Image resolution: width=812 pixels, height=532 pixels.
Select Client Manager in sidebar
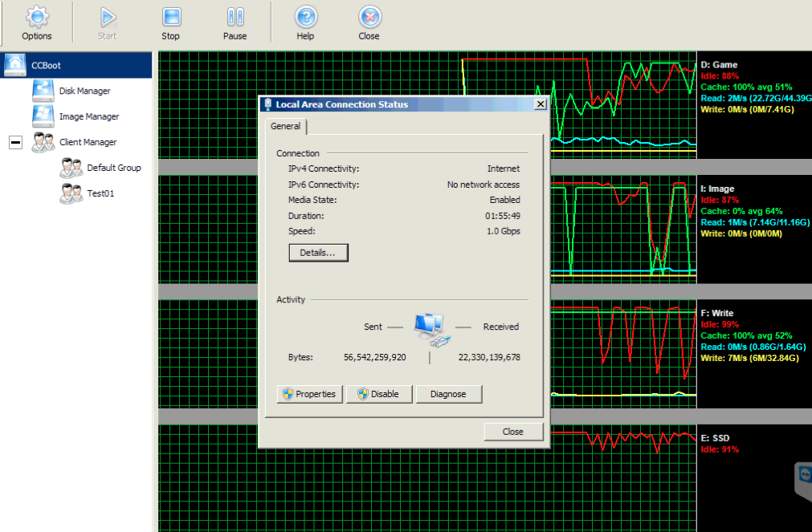[88, 142]
